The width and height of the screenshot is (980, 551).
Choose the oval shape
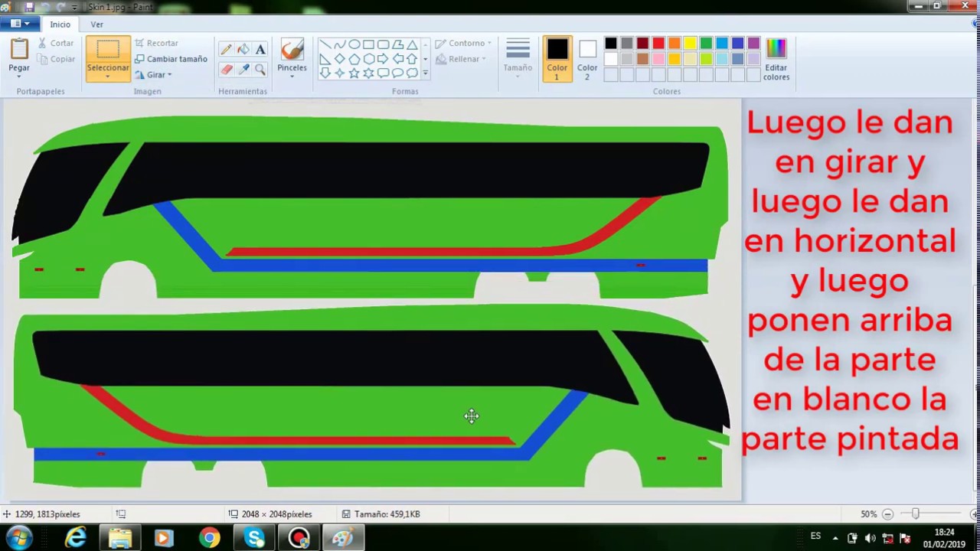354,44
